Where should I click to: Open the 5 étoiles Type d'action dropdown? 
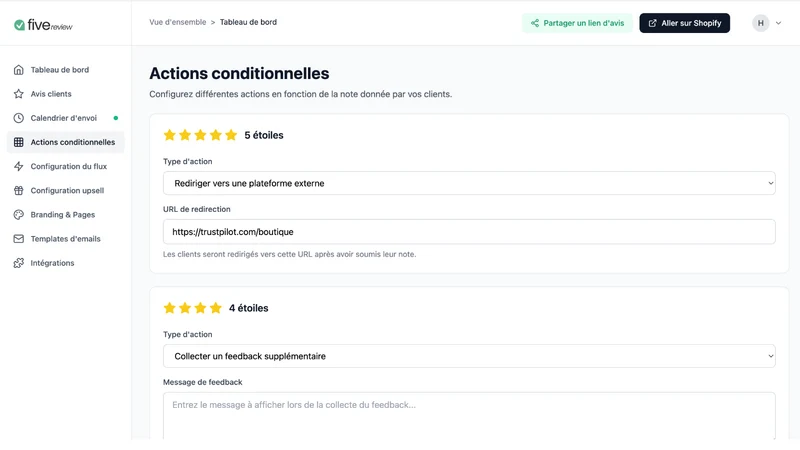click(469, 183)
